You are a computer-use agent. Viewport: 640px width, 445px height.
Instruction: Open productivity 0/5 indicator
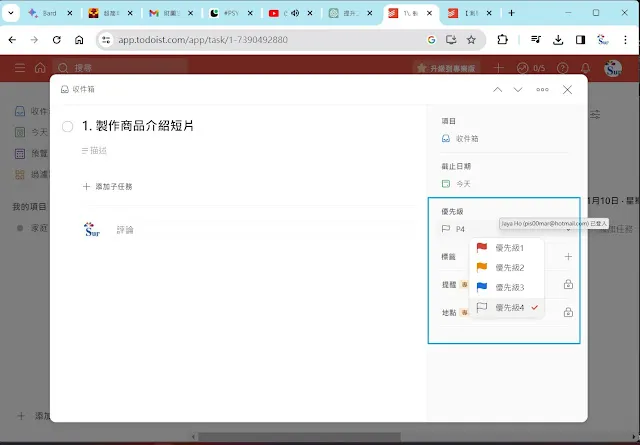tap(531, 68)
